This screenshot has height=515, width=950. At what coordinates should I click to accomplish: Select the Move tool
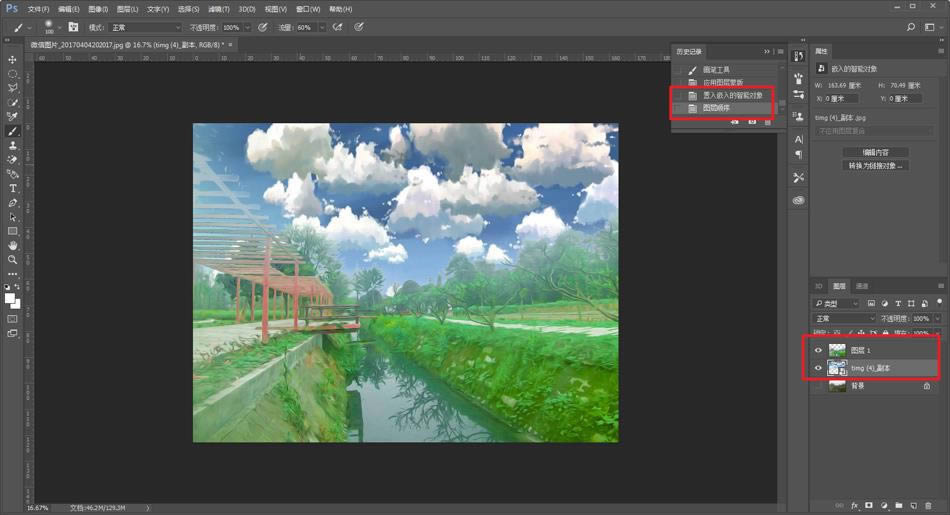[13, 60]
